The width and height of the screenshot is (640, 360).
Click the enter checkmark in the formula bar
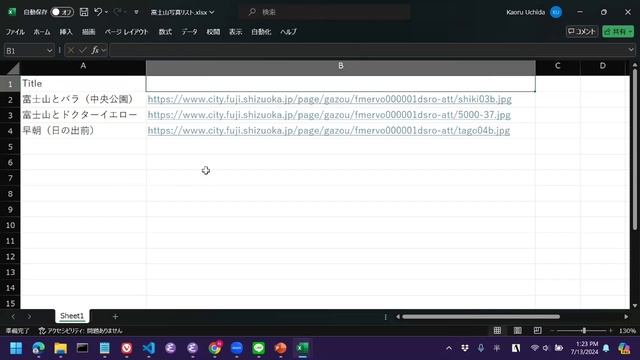click(x=83, y=50)
